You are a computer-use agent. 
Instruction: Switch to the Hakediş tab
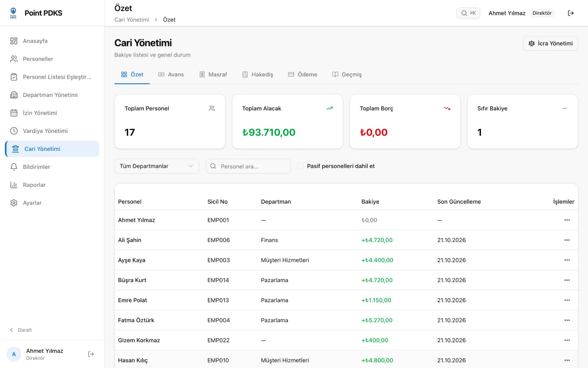(x=258, y=75)
